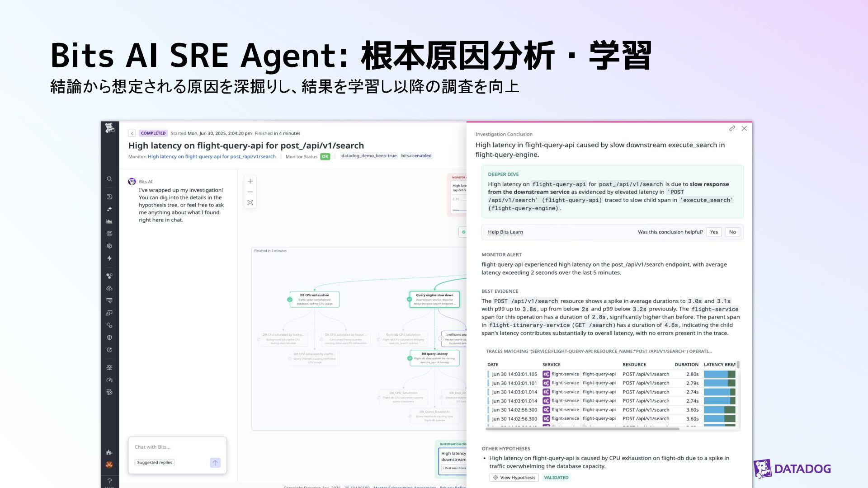Open search from the sidebar magnifier

click(109, 179)
